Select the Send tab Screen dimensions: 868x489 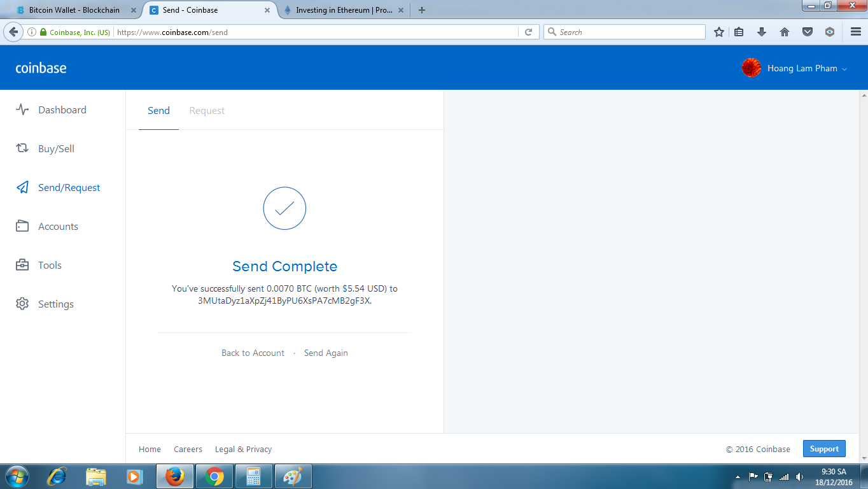[x=158, y=110]
